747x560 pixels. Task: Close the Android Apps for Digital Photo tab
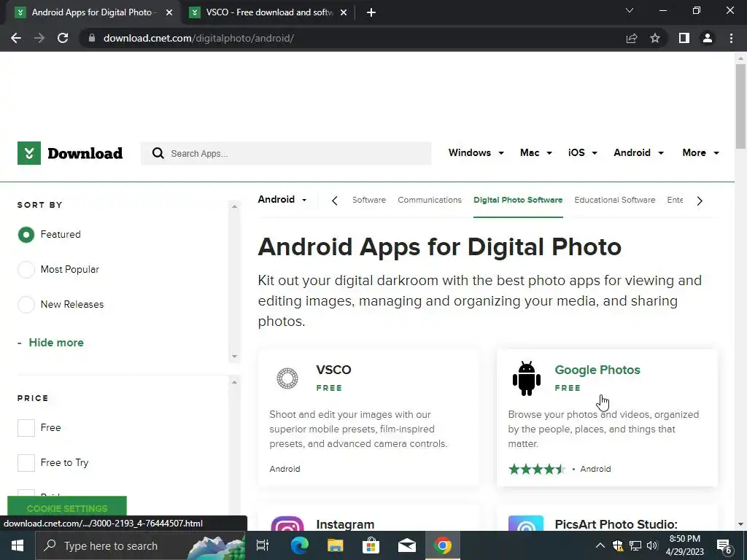[169, 12]
